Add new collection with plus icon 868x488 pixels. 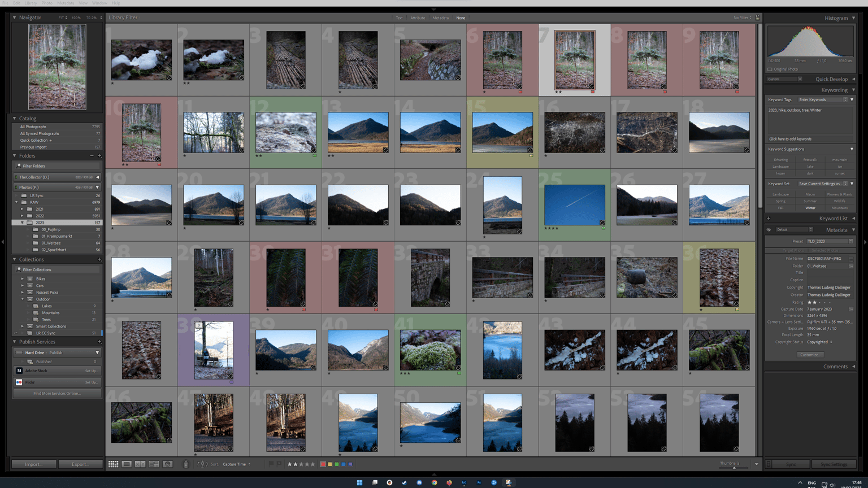(x=99, y=260)
